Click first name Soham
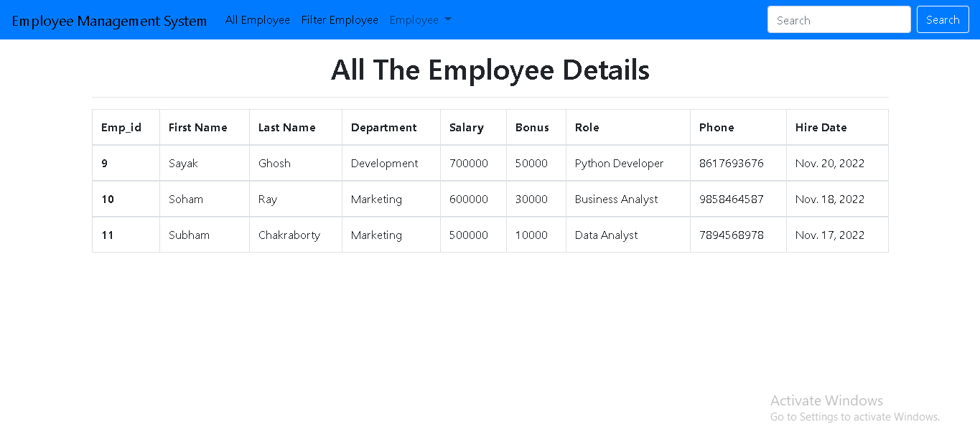980x437 pixels. click(186, 199)
